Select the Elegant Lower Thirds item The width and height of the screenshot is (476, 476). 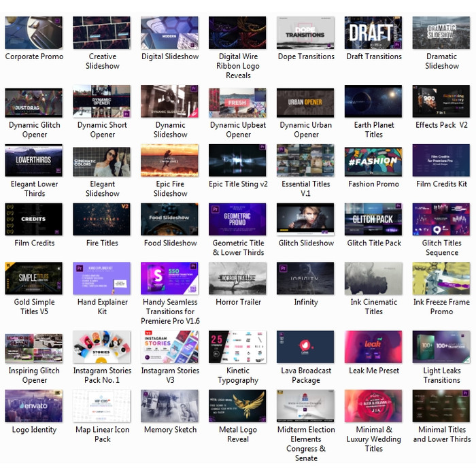[x=34, y=160]
